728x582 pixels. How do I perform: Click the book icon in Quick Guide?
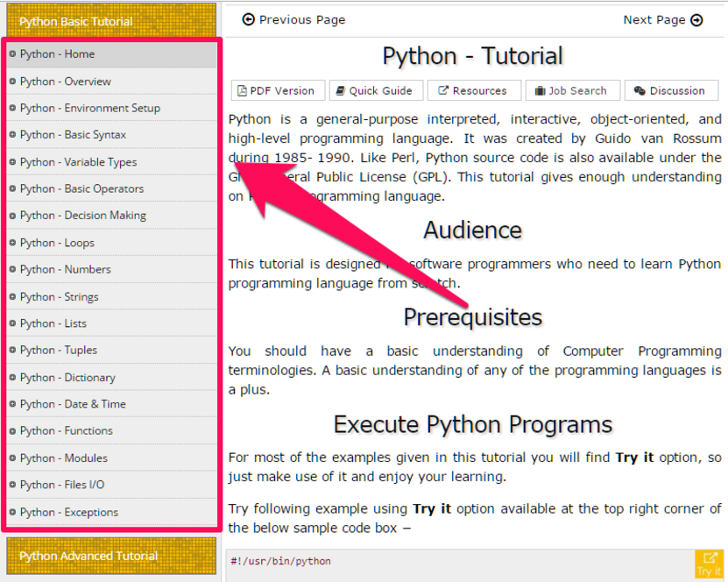(341, 90)
